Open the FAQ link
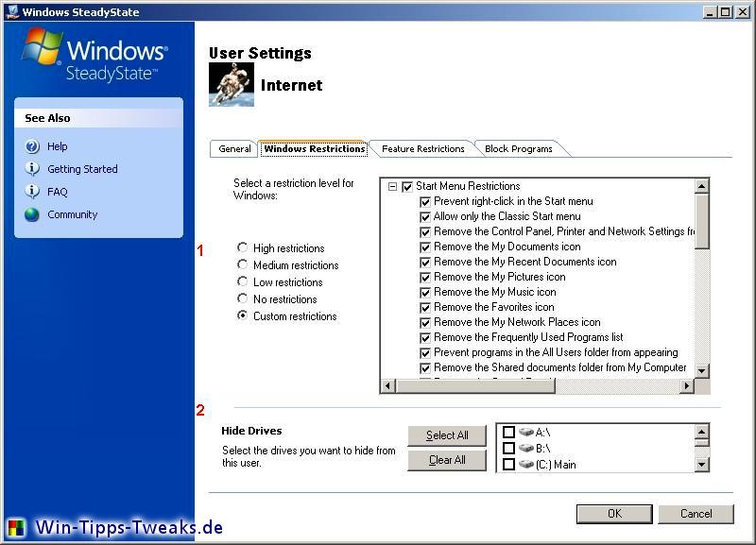Viewport: 756px width, 545px height. click(x=57, y=192)
